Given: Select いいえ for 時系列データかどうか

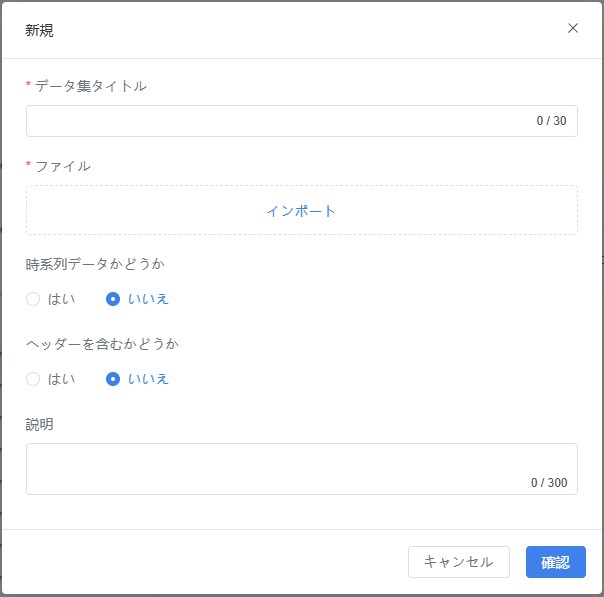Looking at the screenshot, I should [113, 299].
